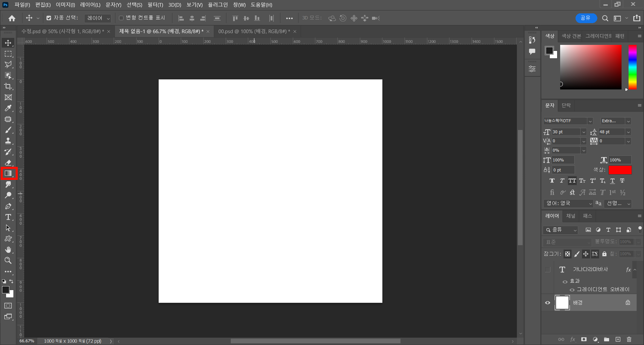Select the Horizontal Type tool
This screenshot has height=345, width=644.
tap(8, 217)
